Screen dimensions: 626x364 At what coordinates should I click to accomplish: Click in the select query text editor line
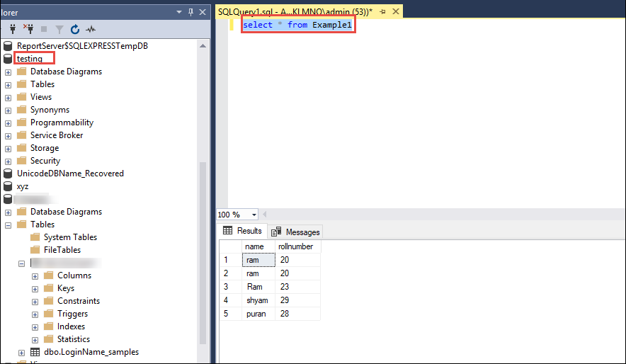[x=297, y=25]
